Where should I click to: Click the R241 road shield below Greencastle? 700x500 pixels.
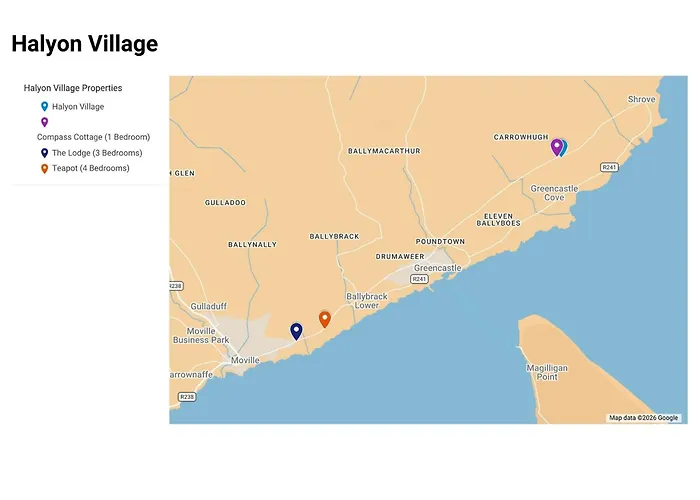coord(419,279)
